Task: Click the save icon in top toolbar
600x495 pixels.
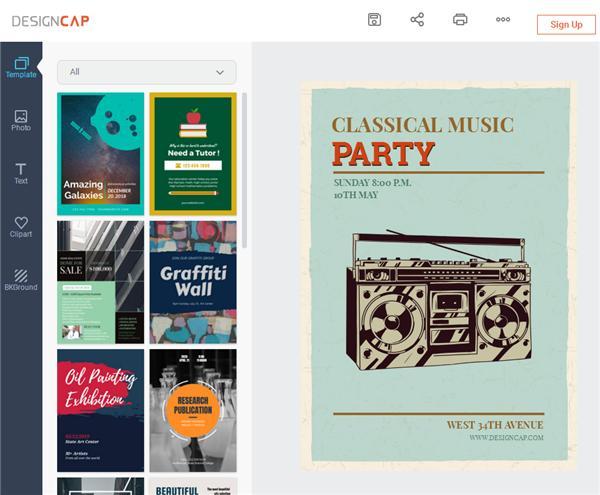Action: (374, 20)
